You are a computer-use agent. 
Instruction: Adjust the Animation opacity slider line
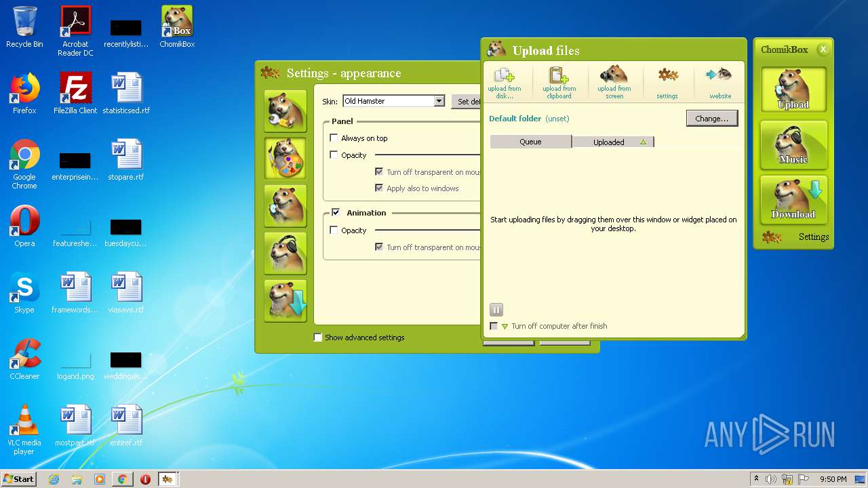pyautogui.click(x=427, y=230)
